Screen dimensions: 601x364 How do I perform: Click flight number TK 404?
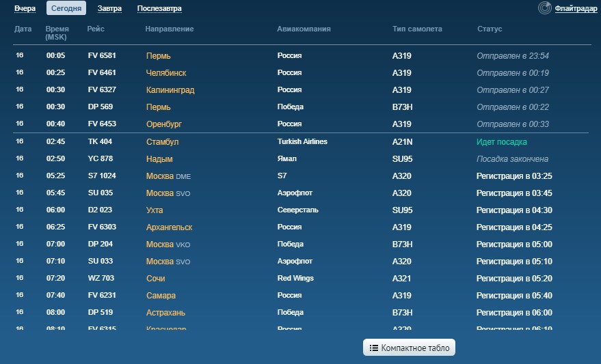pyautogui.click(x=100, y=141)
